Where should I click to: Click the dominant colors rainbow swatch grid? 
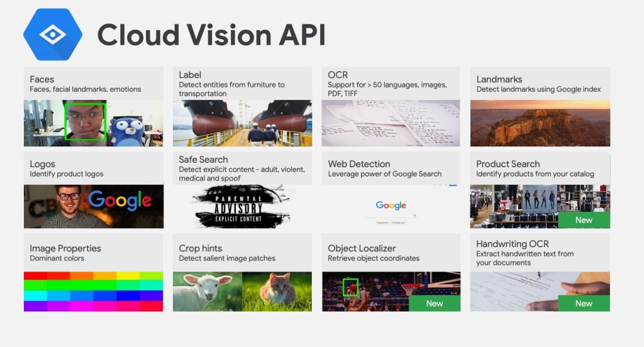[x=93, y=291]
